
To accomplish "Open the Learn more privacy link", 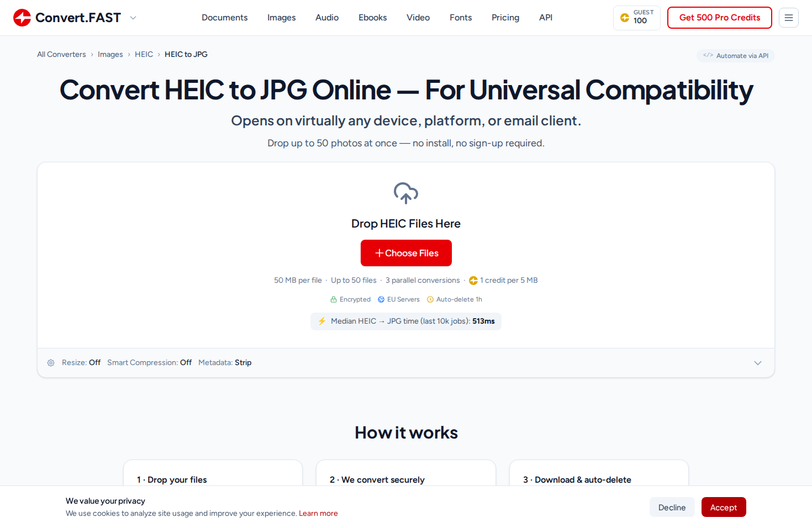I will (318, 513).
